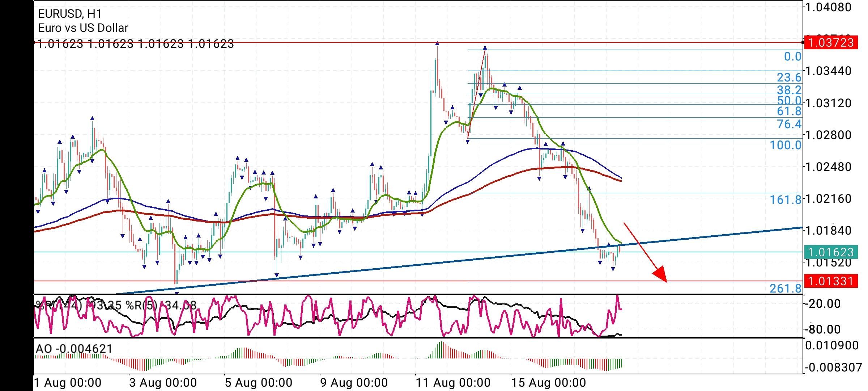Select the AO -0.004621 indicator label
Viewport: 868px width, 391px height.
pos(74,349)
